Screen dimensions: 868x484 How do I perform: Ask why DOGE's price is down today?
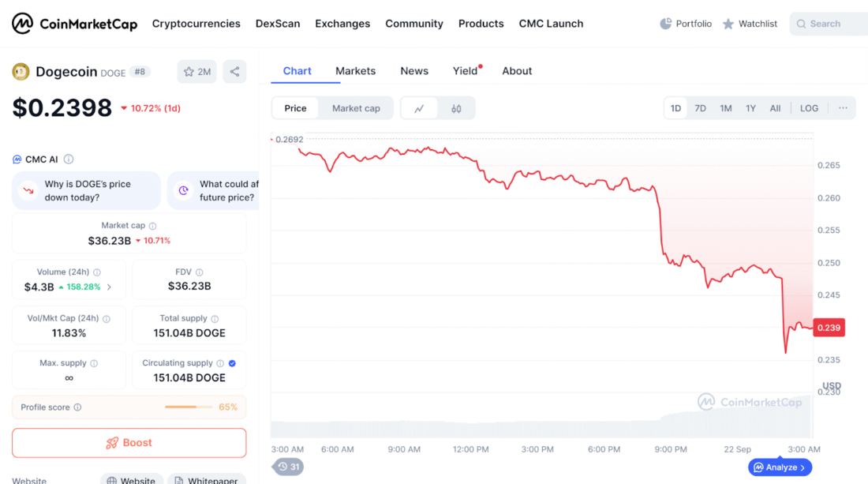click(86, 190)
